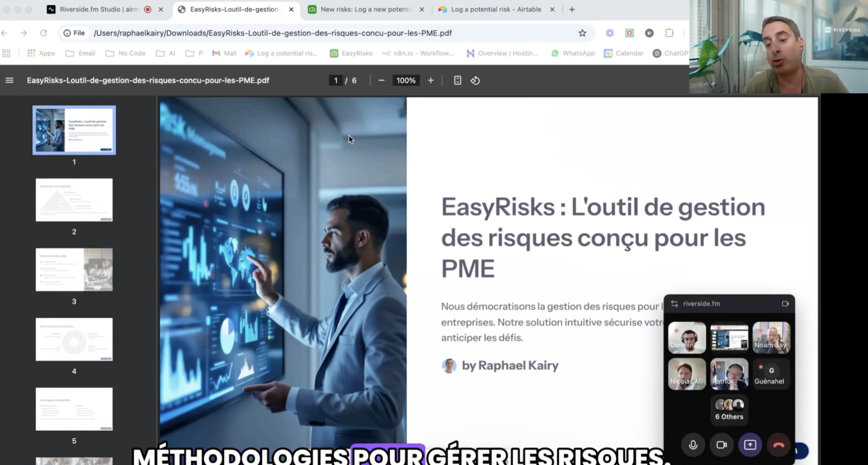Click the "by Raphael Kairy" author text
Image resolution: width=868 pixels, height=465 pixels.
510,365
